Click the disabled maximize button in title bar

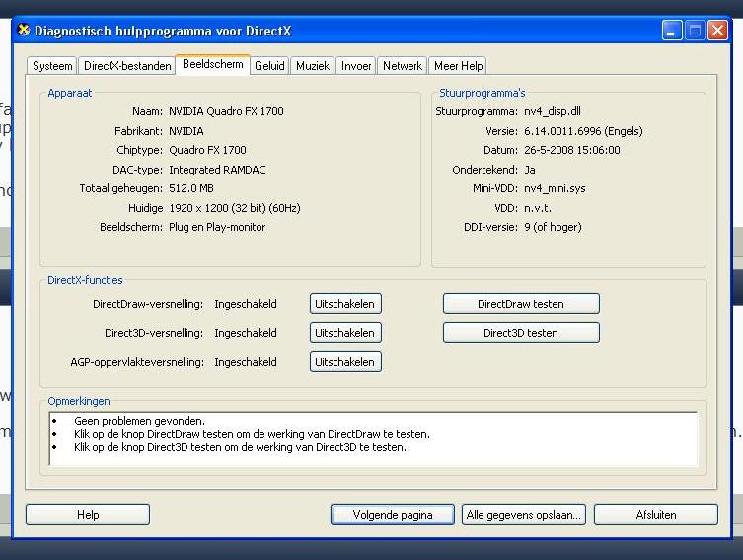695,31
